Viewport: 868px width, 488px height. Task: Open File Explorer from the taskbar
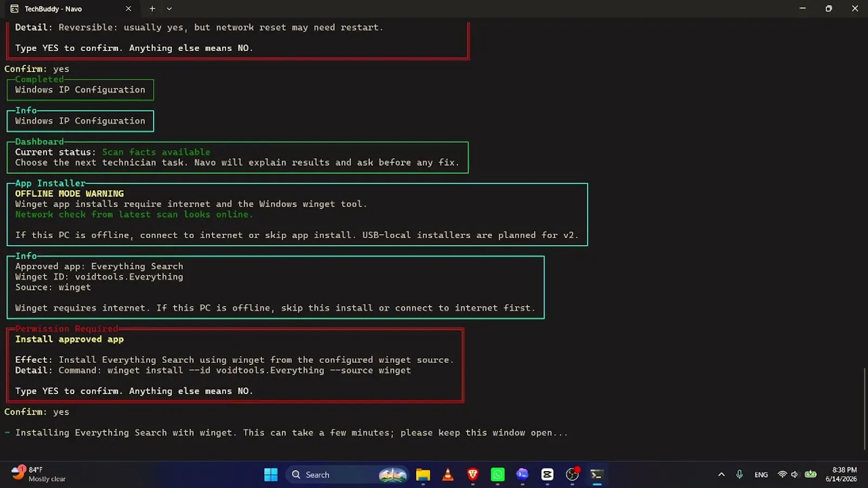(x=423, y=474)
